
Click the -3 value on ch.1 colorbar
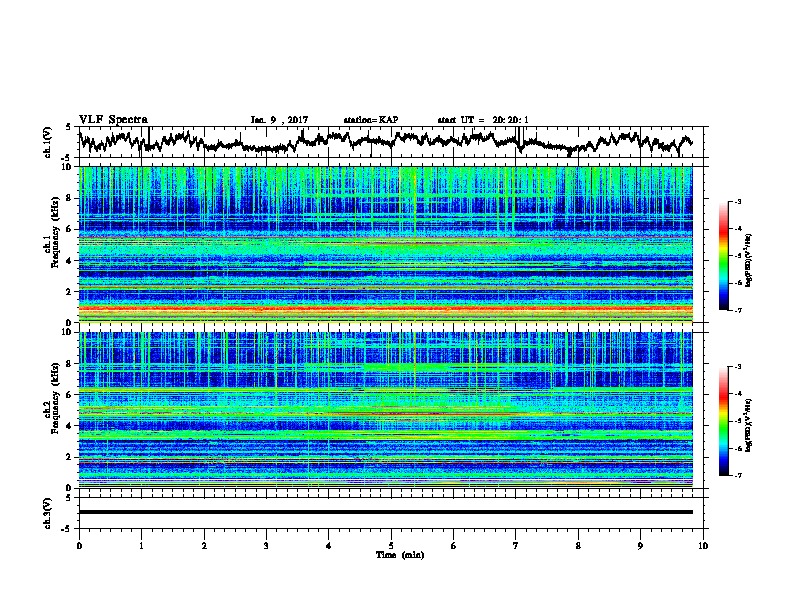coord(737,202)
